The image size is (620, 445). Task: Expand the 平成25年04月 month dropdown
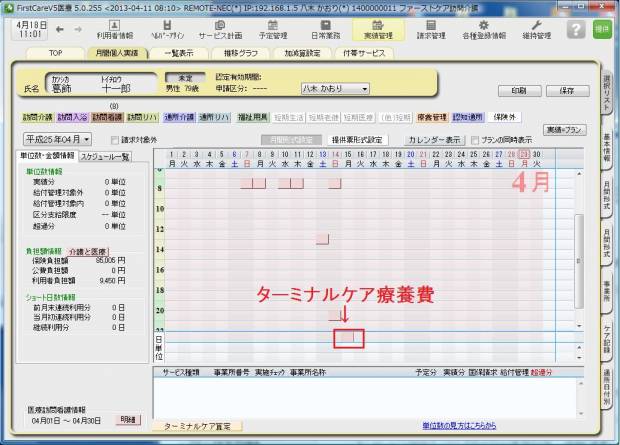[57, 140]
